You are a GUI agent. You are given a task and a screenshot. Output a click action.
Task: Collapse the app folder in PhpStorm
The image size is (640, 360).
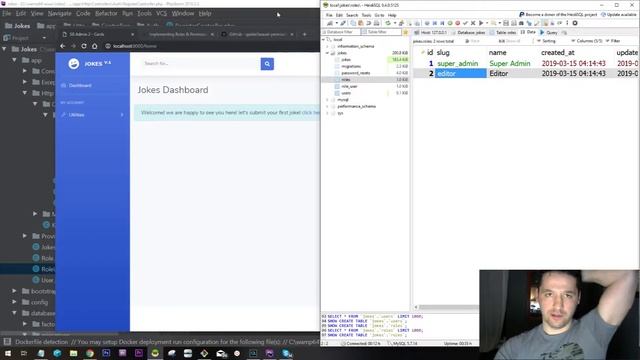(x=14, y=60)
